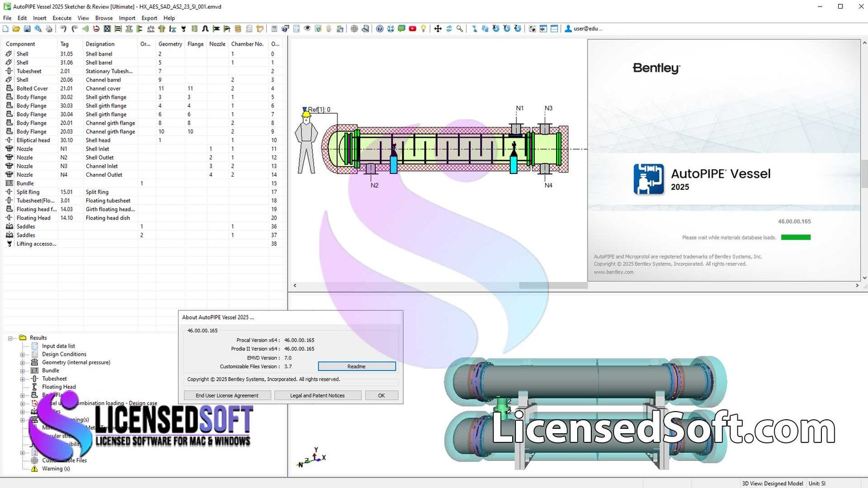Click the green chat bubble icon

click(401, 28)
